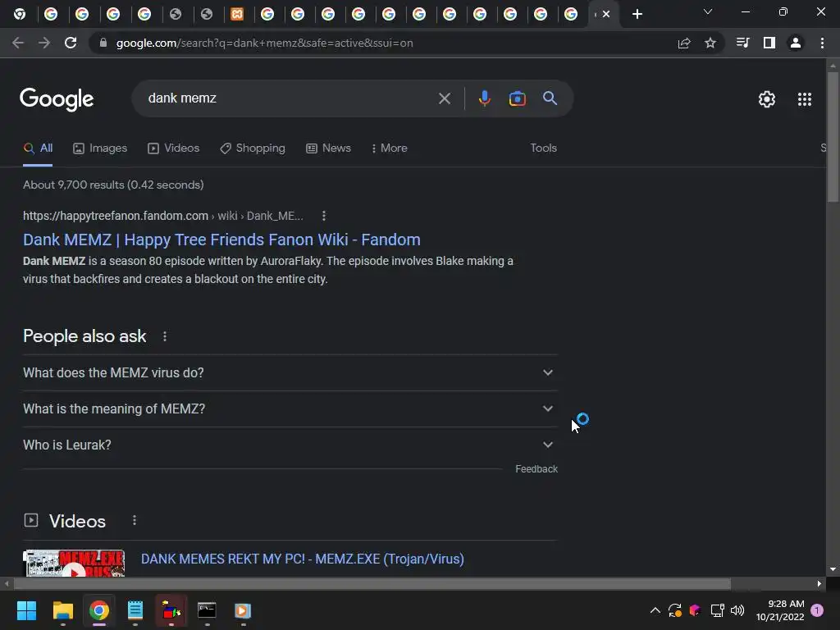Screen dimensions: 840x630
Task: Show hidden system tray icons
Action: tap(655, 610)
